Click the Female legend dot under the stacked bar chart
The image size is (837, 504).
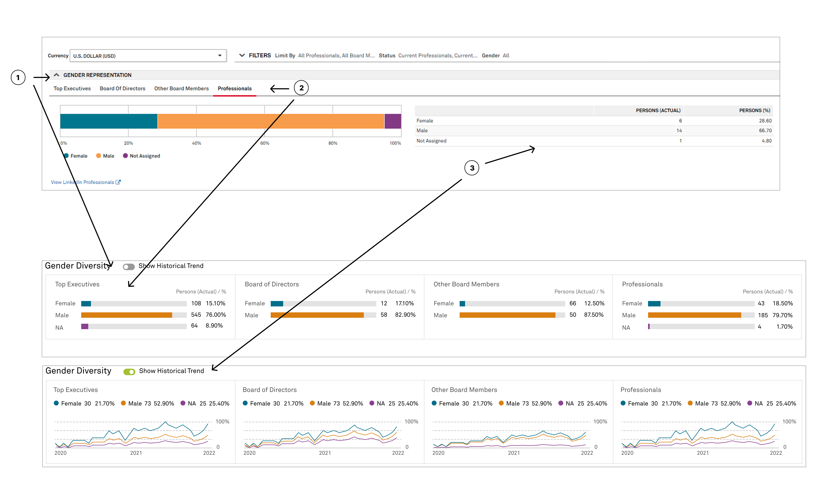66,156
